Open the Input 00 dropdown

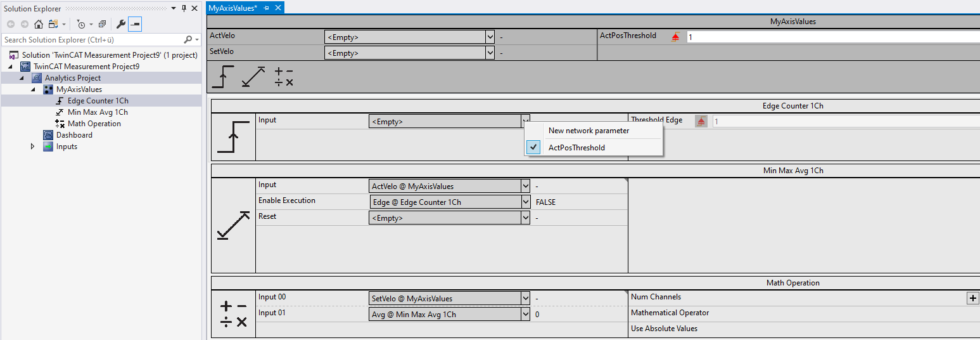click(525, 298)
